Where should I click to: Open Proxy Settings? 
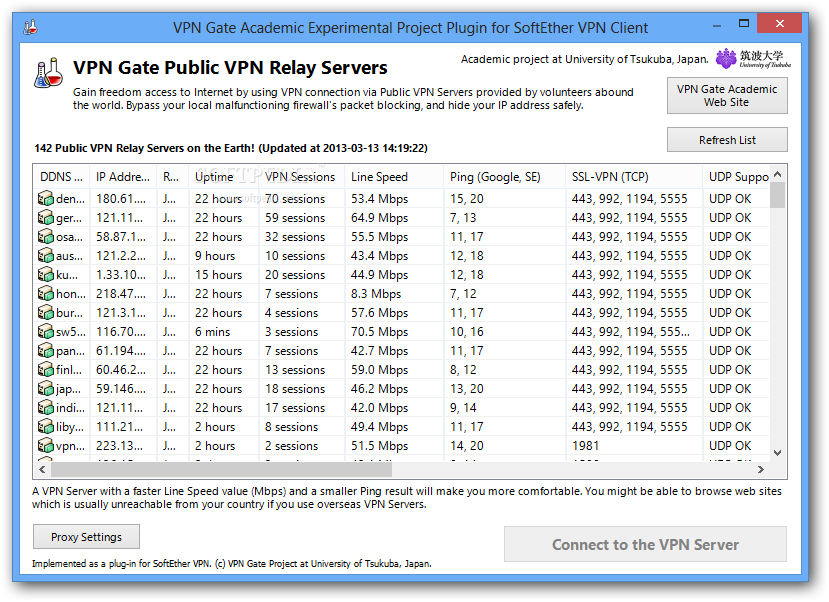click(x=86, y=536)
